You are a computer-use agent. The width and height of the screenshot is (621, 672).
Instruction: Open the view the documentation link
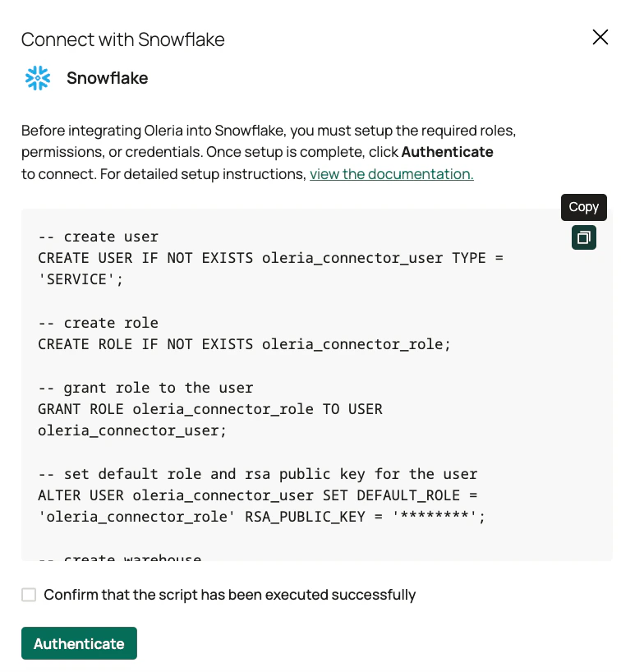(392, 174)
